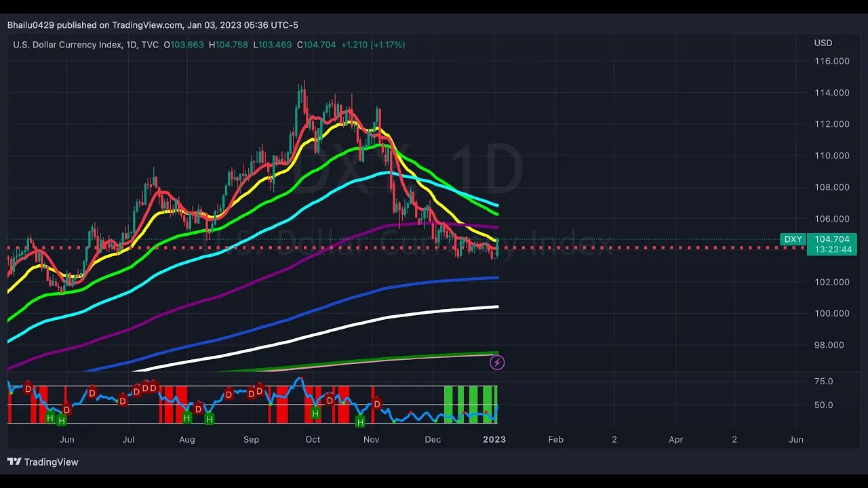Click the Jun label at left of time axis
The image size is (868, 488).
[66, 439]
